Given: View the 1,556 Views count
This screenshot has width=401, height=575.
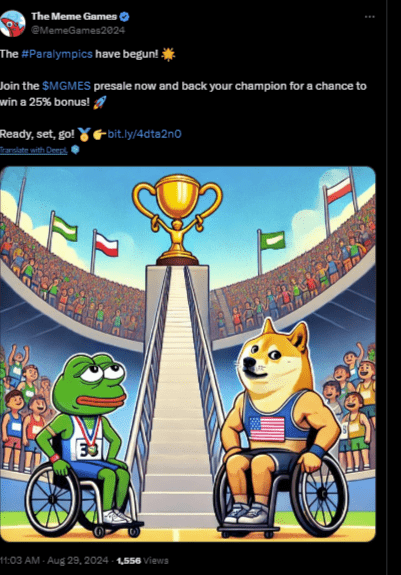Looking at the screenshot, I should (143, 560).
